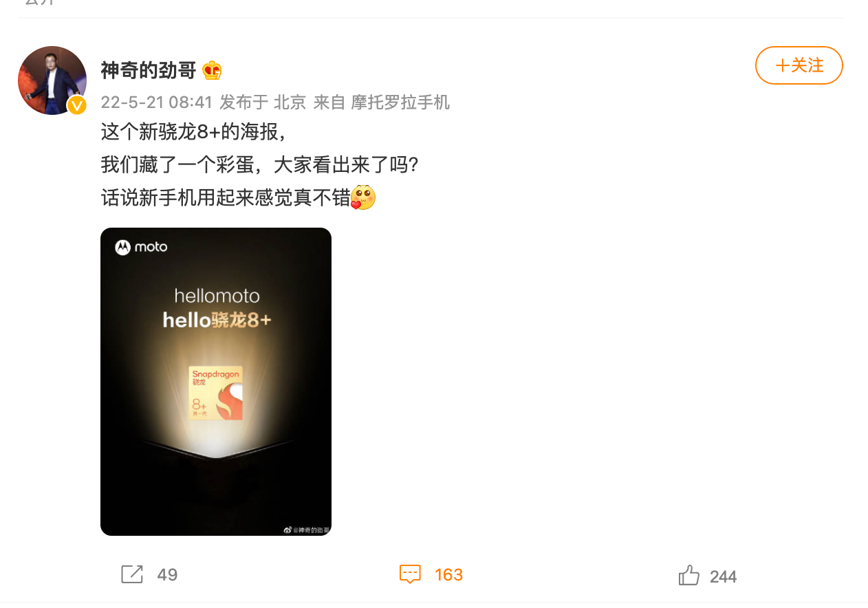Click the 发布于 北京 location text
The width and height of the screenshot is (868, 608).
(x=263, y=102)
